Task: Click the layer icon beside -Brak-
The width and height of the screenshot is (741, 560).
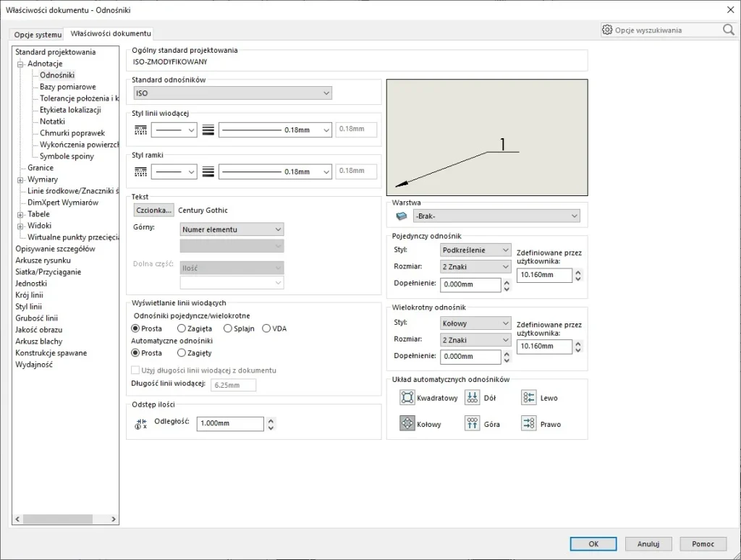Action: pos(402,216)
